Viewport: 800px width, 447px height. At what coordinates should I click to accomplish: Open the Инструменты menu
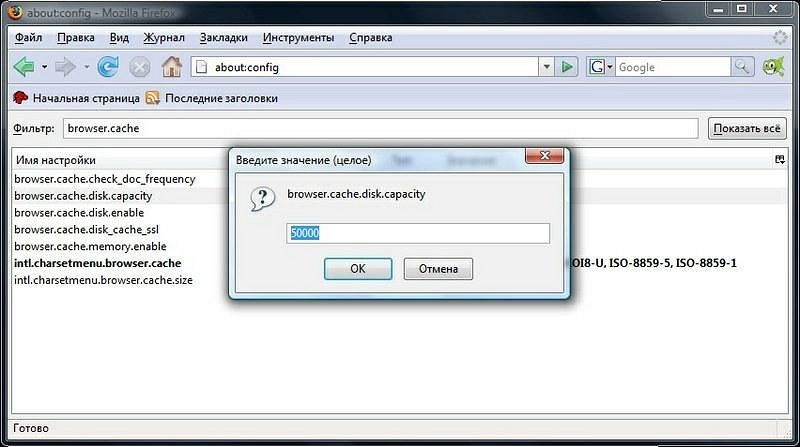(298, 37)
